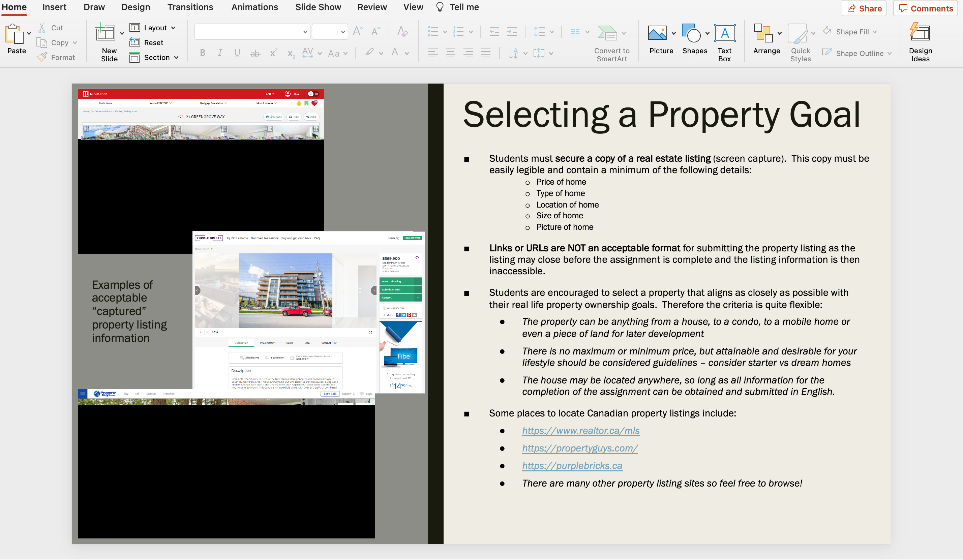Open the purplebricks.ca hyperlink
The width and height of the screenshot is (963, 560).
(x=572, y=465)
